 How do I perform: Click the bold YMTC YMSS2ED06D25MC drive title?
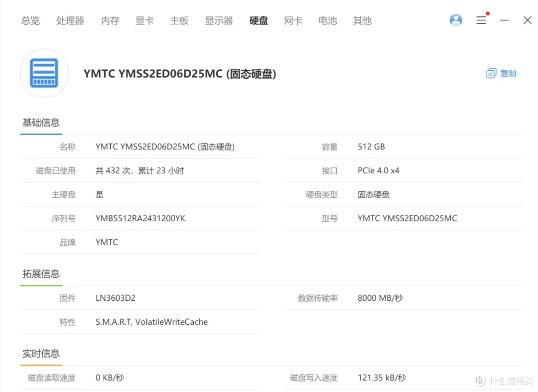pos(180,74)
